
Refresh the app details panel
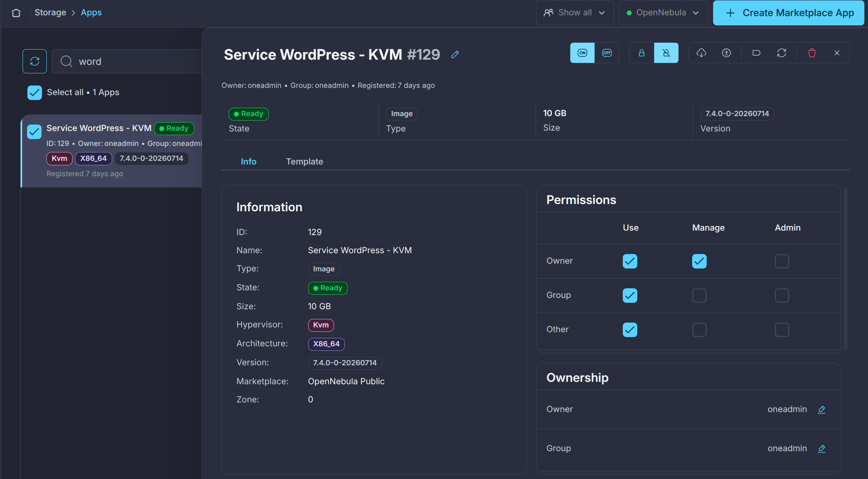point(782,53)
